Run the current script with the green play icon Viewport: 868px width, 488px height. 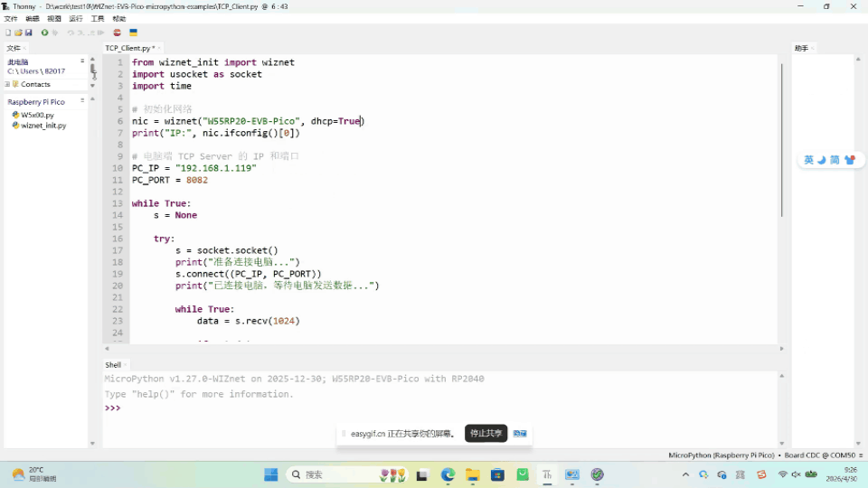45,33
